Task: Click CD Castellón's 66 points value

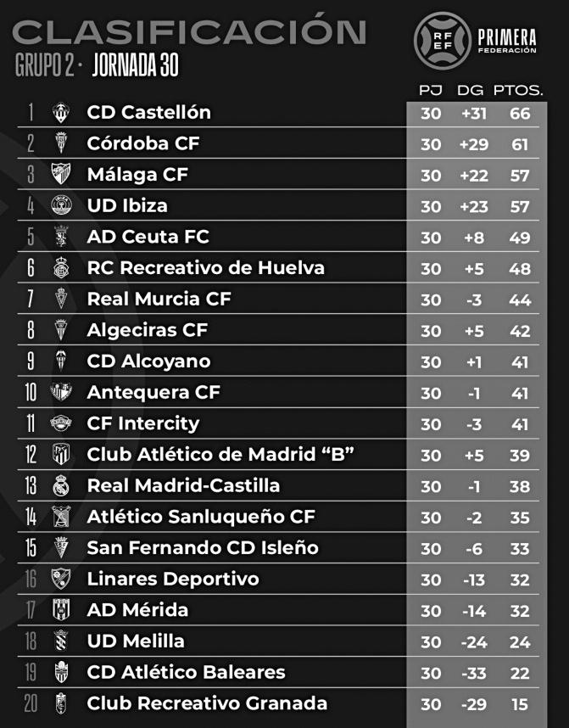Action: pos(520,114)
